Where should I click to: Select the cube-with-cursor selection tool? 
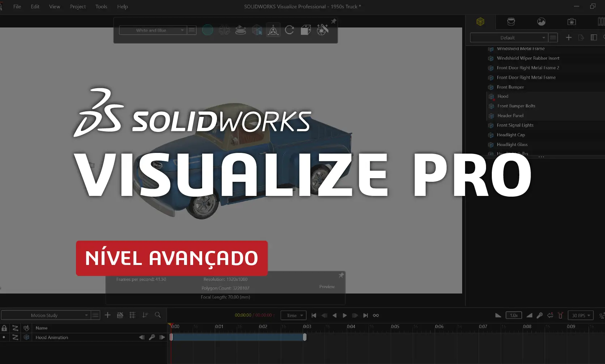click(257, 30)
